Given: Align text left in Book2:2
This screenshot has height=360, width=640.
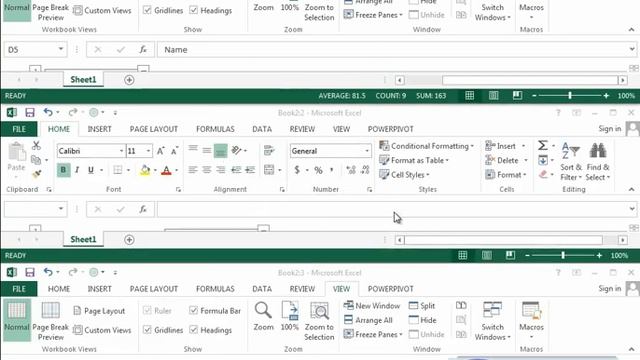Looking at the screenshot, I should pos(193,170).
